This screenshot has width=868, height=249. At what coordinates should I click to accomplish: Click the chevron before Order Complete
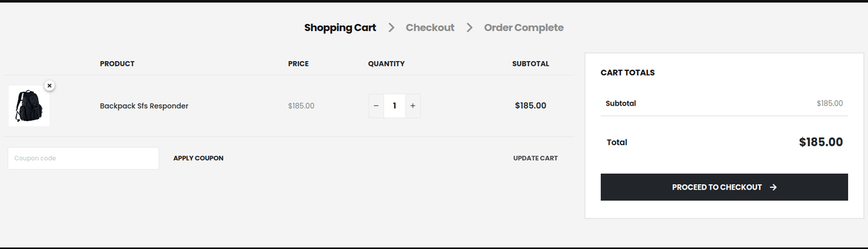click(x=469, y=28)
